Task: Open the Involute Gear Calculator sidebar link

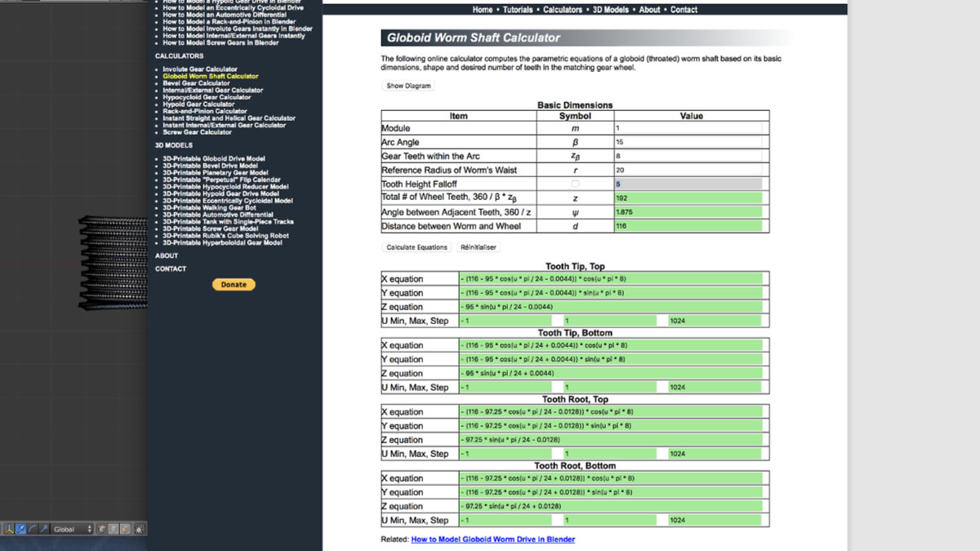Action: click(x=200, y=69)
